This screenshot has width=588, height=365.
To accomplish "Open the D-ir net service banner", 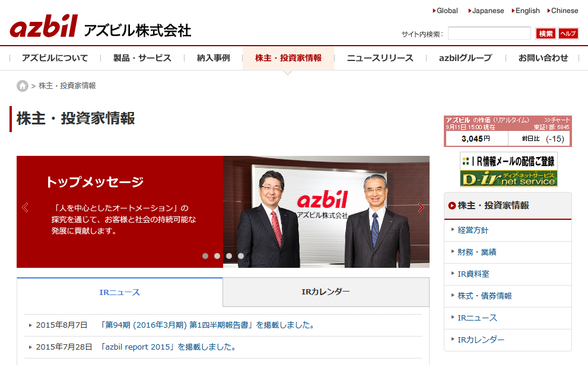I will coord(508,178).
